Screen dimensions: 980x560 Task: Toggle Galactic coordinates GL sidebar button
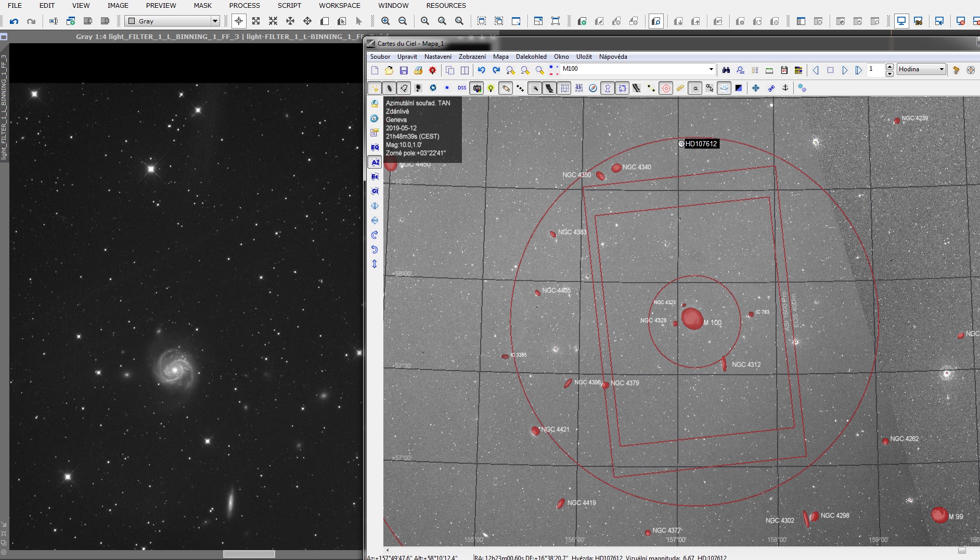tap(375, 192)
